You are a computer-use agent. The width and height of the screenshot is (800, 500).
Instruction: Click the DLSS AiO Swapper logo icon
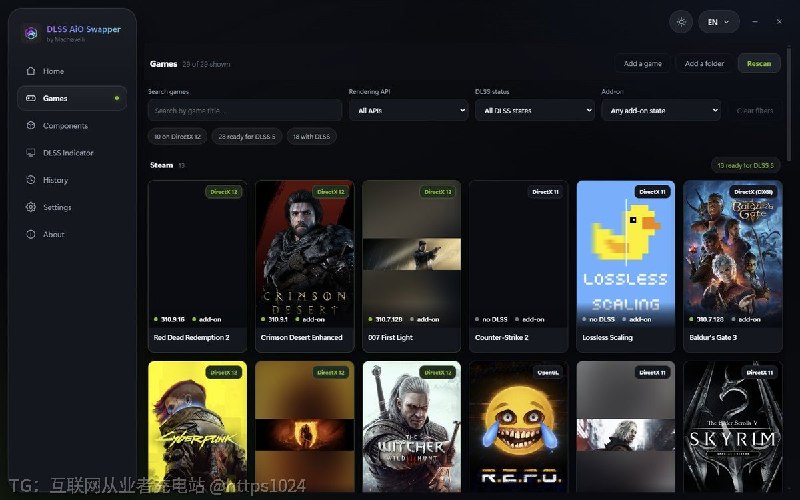coord(31,33)
